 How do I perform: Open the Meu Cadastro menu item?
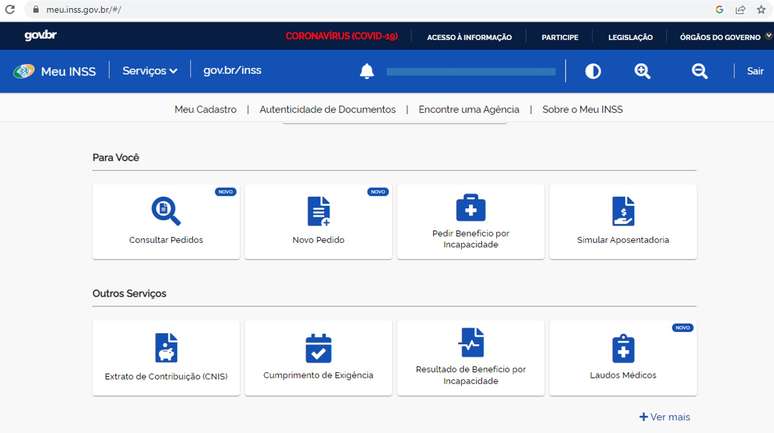205,110
